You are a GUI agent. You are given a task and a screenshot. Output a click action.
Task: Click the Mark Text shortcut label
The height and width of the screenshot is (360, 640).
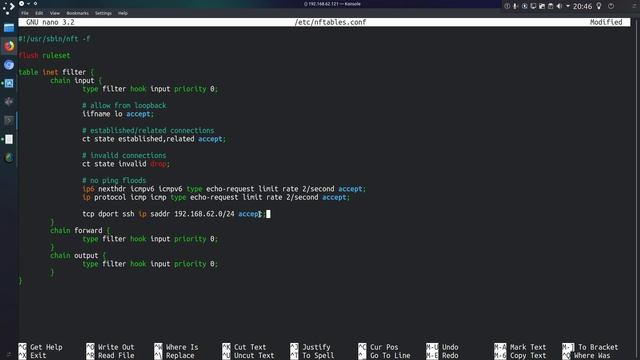pos(528,347)
